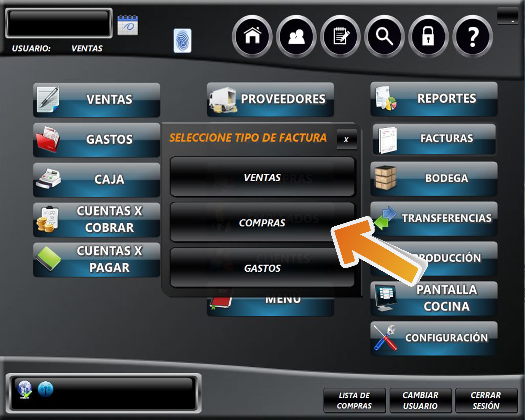Open the magnifying glass search icon

tap(384, 37)
